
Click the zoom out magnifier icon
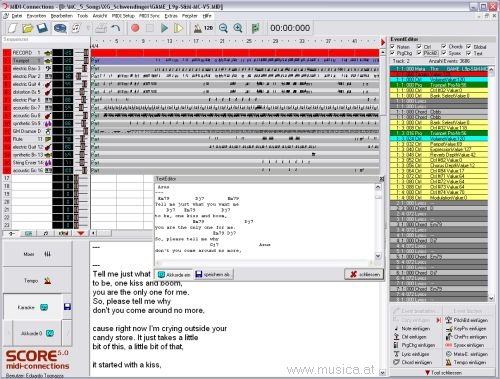point(223,28)
